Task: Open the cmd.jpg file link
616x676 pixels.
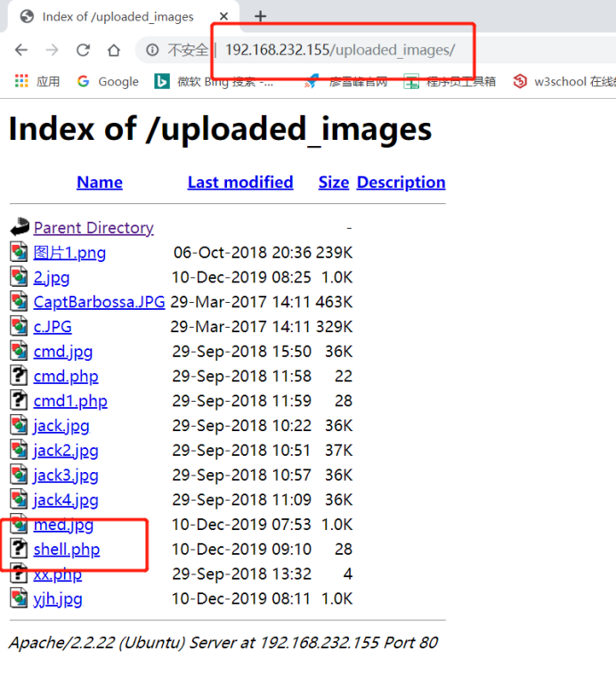Action: (x=63, y=352)
